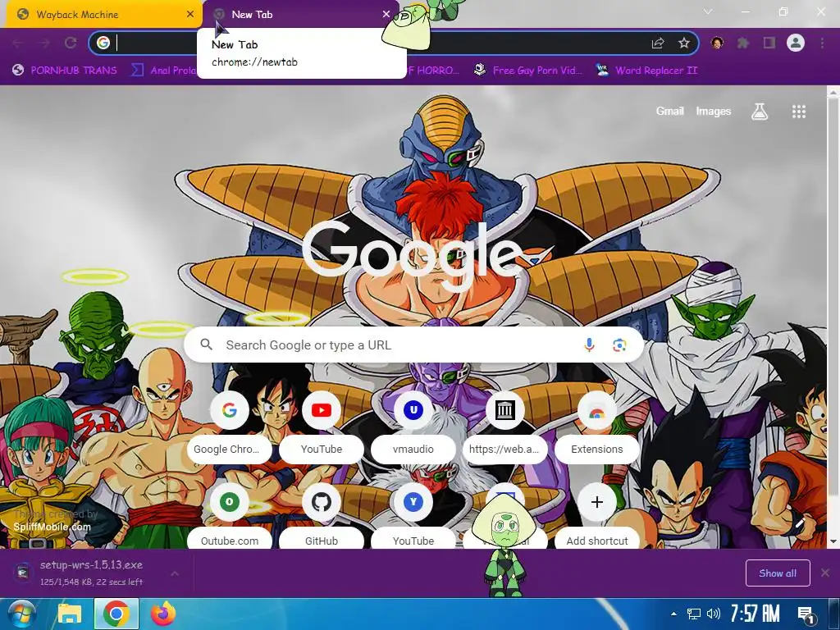Toggle the Chrome side panel
This screenshot has width=840, height=630.
(769, 43)
